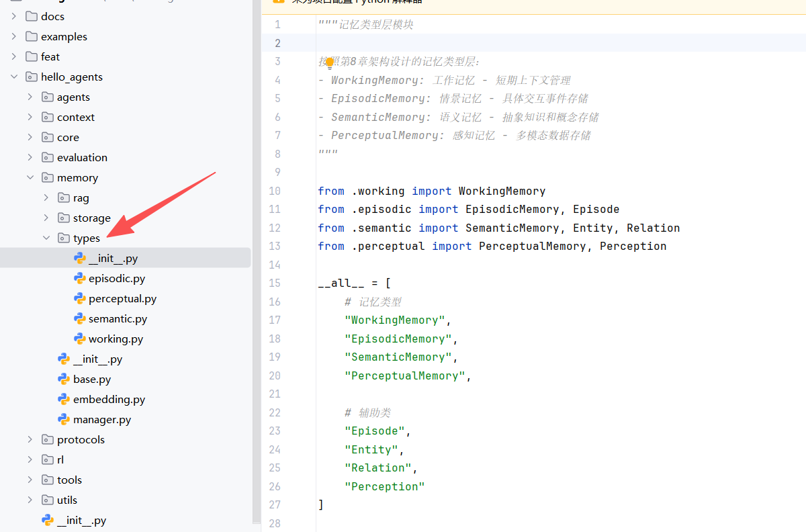Click the protocols package folder icon
The height and width of the screenshot is (532, 806).
(x=48, y=439)
